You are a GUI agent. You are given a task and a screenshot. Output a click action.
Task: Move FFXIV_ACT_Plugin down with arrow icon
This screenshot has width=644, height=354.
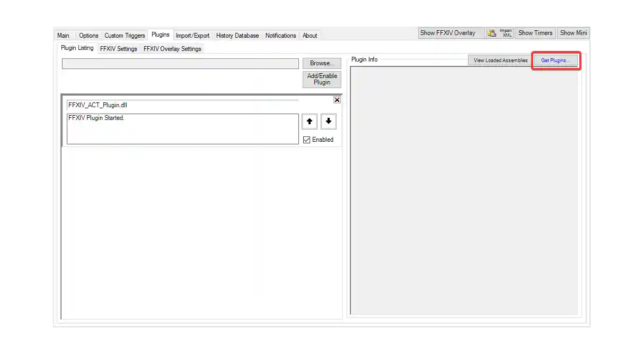click(x=328, y=121)
